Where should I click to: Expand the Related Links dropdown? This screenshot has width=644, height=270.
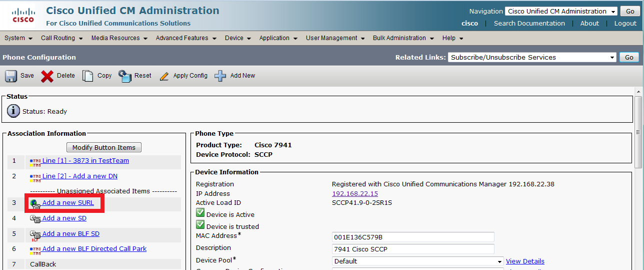coord(532,58)
